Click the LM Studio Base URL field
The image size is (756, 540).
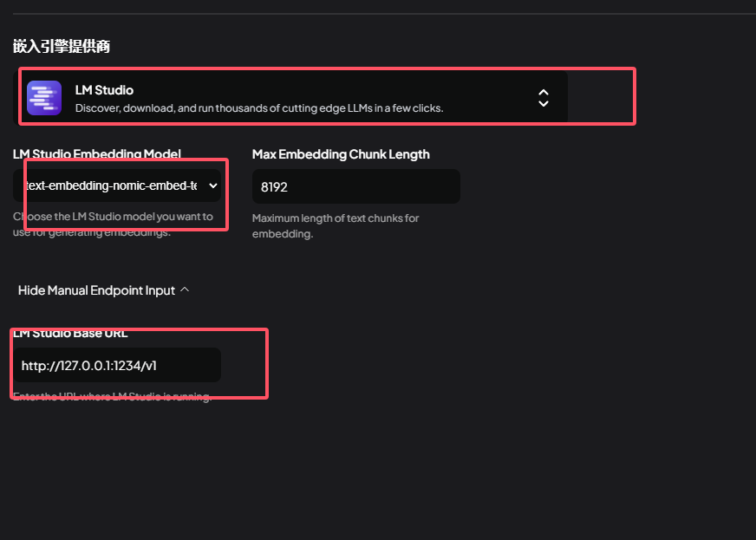point(117,365)
